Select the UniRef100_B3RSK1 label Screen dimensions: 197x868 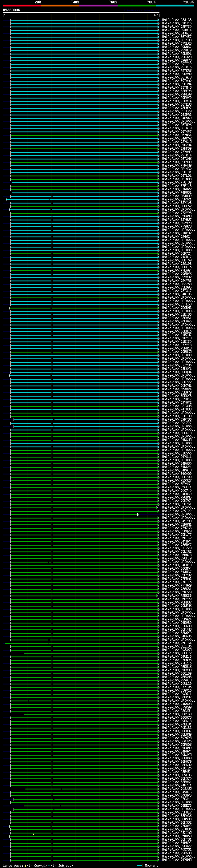[177, 200]
